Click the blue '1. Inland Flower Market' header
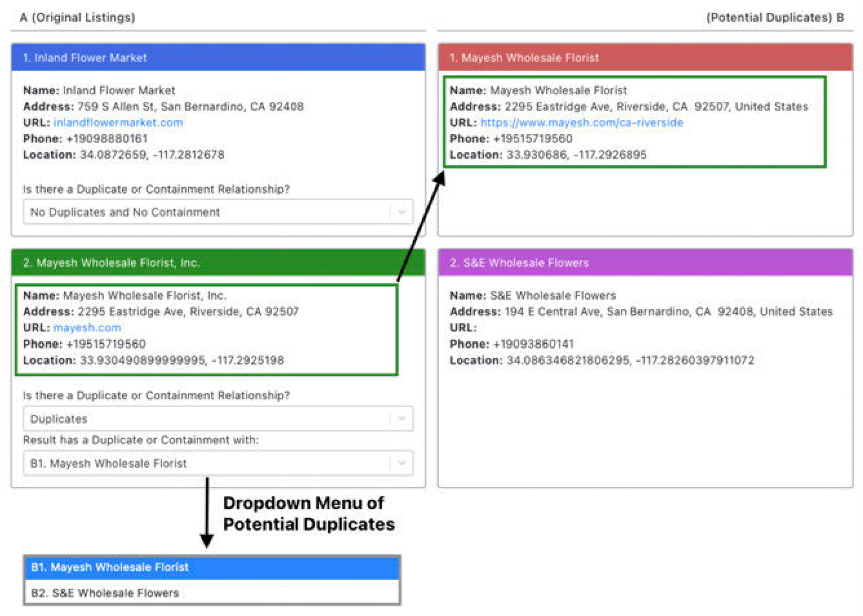Screen dimensions: 863x616 pyautogui.click(x=218, y=57)
